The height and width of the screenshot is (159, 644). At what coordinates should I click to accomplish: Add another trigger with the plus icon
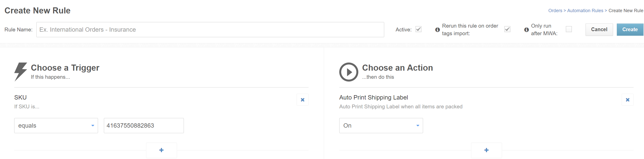click(162, 150)
